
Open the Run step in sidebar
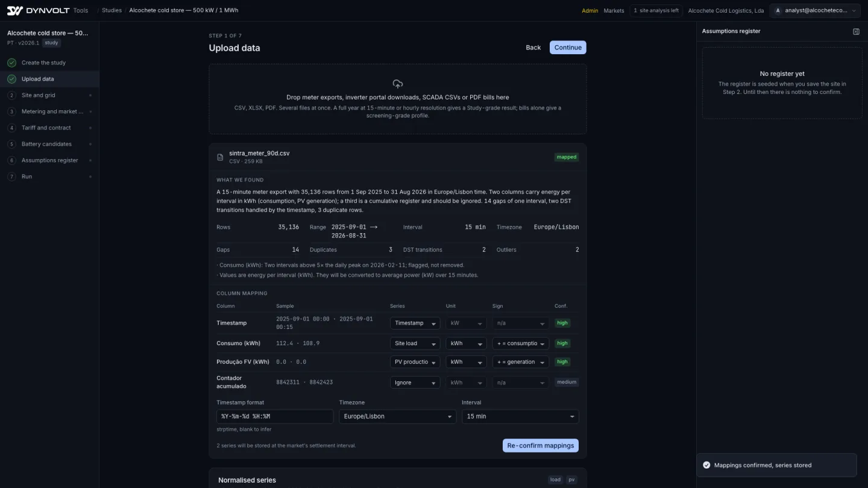[x=49, y=177]
